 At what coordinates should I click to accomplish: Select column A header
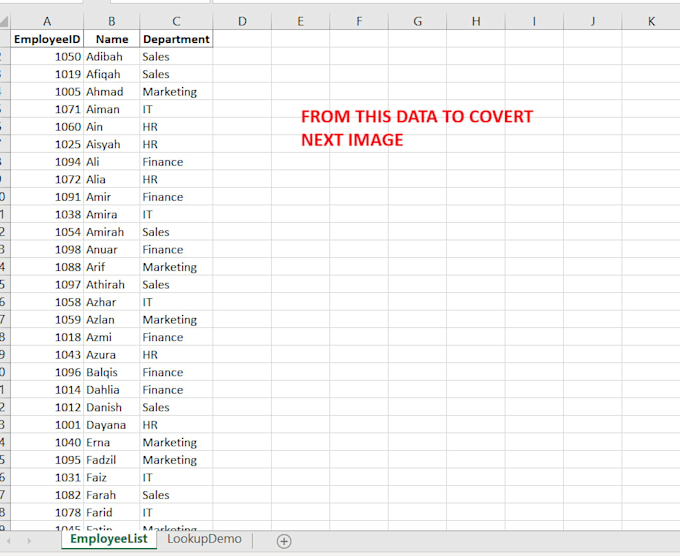[x=47, y=21]
